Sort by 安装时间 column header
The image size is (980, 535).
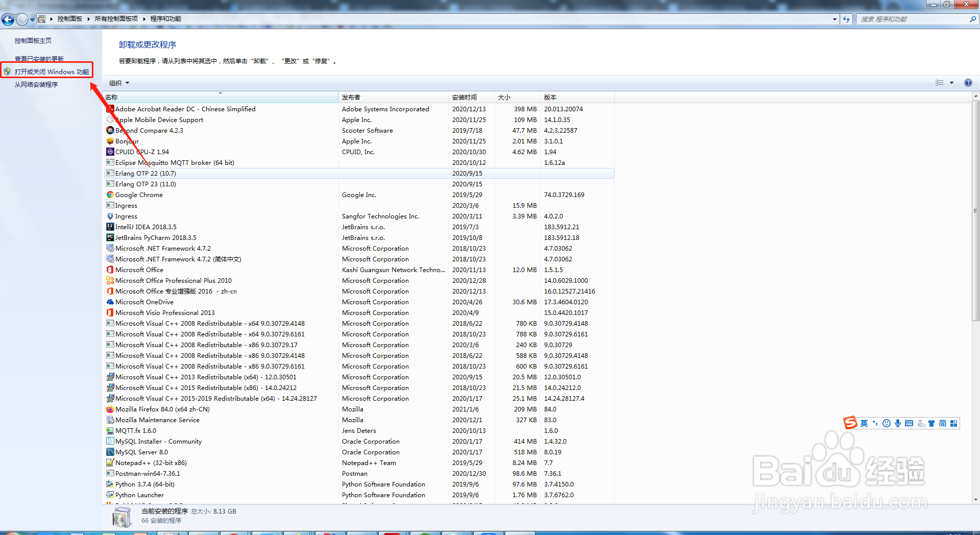pos(472,97)
